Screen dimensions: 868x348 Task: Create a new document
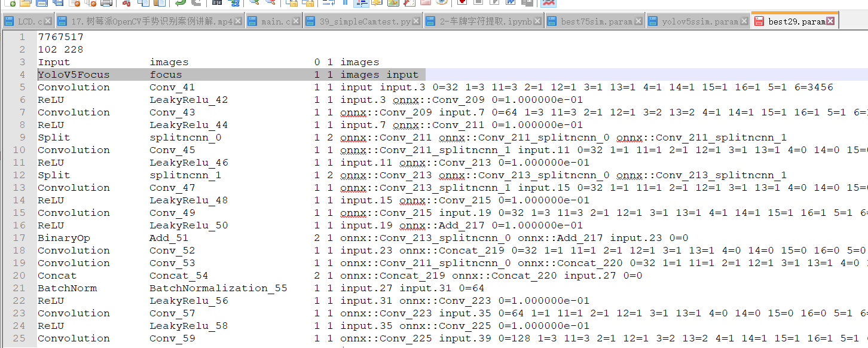click(11, 4)
